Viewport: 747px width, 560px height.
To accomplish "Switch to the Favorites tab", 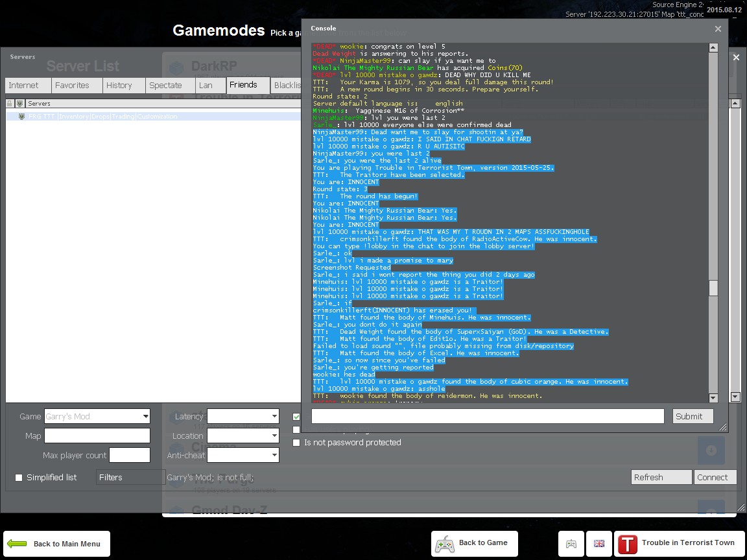I will pos(77,86).
